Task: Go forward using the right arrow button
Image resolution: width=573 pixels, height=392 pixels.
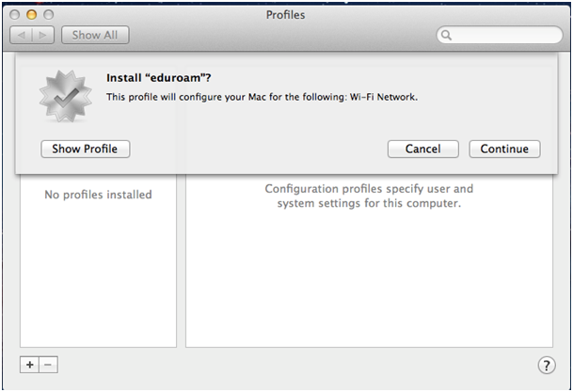Action: tap(42, 35)
